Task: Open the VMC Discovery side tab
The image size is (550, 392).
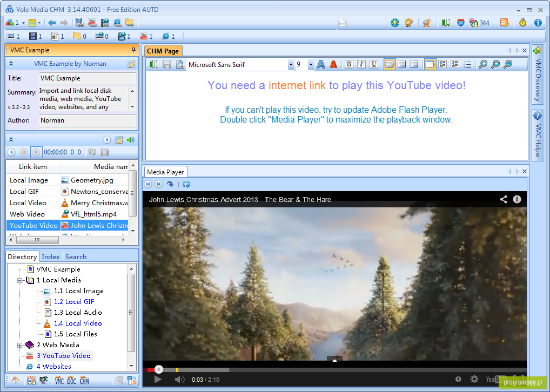Action: [x=538, y=75]
